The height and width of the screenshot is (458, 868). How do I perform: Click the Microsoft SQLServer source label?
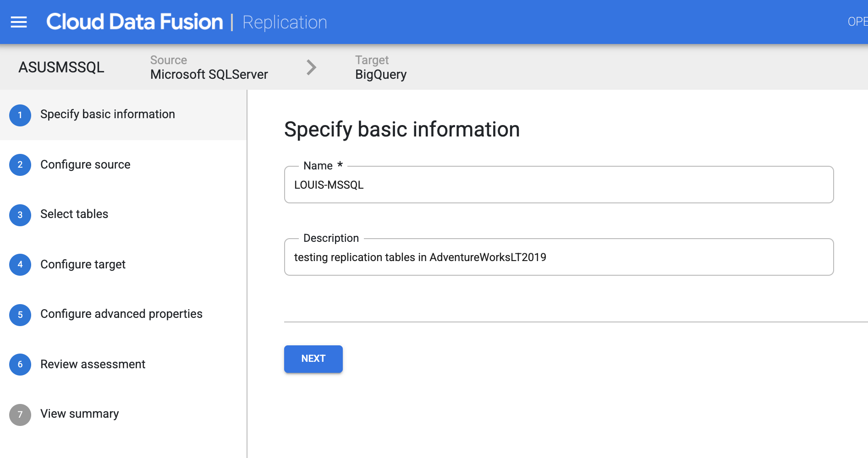tap(209, 74)
